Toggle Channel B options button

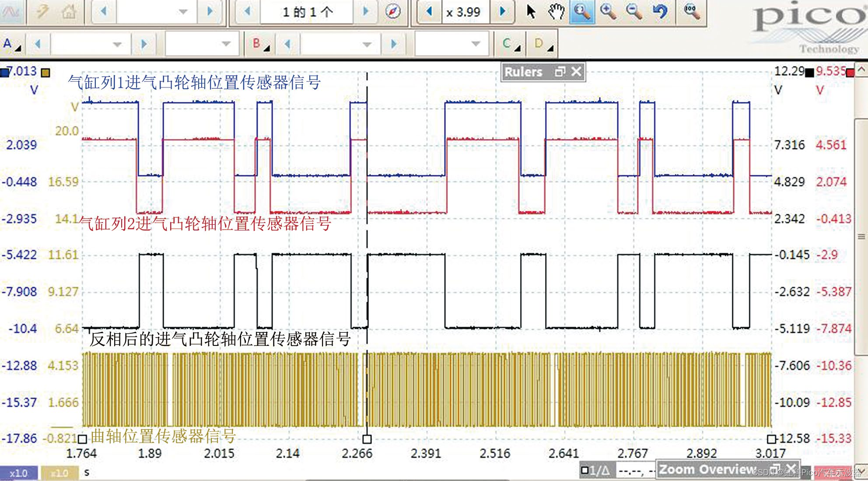[x=261, y=44]
